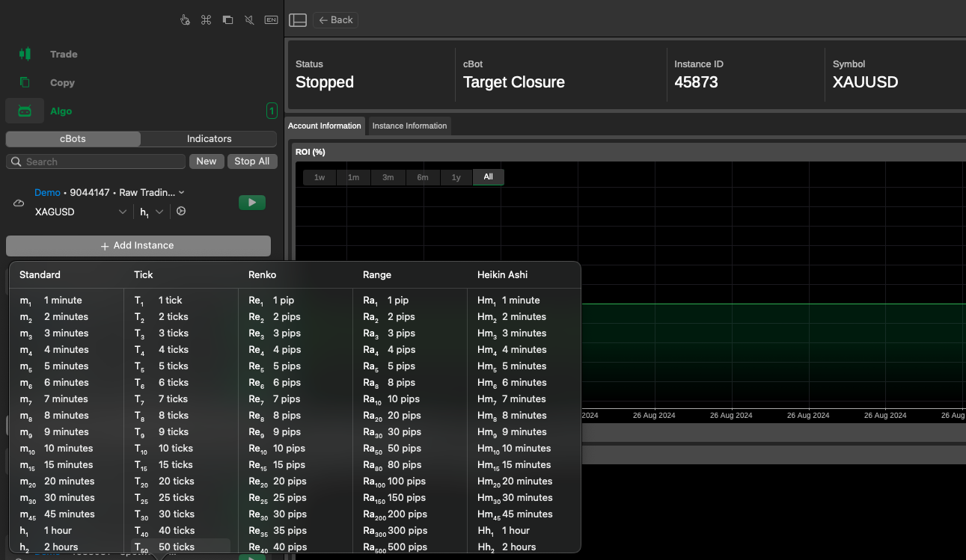Set ROI chart range to 1m

tap(353, 177)
